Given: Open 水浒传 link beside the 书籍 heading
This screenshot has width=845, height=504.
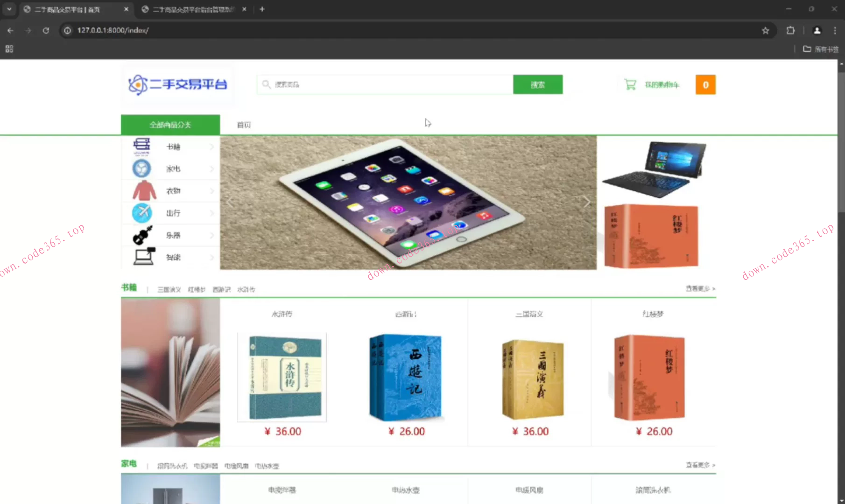Looking at the screenshot, I should (246, 289).
